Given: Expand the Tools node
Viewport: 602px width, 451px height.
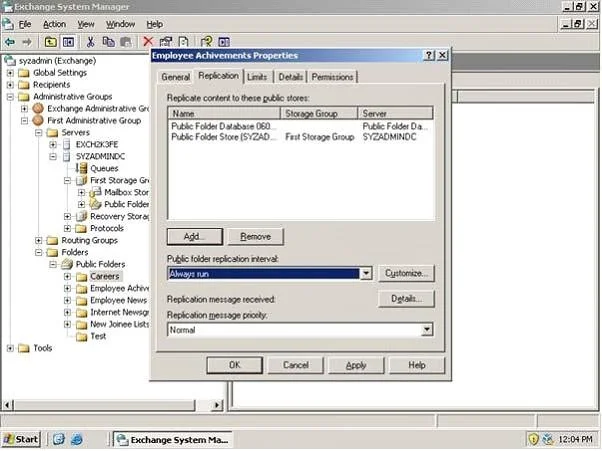Looking at the screenshot, I should pos(10,348).
